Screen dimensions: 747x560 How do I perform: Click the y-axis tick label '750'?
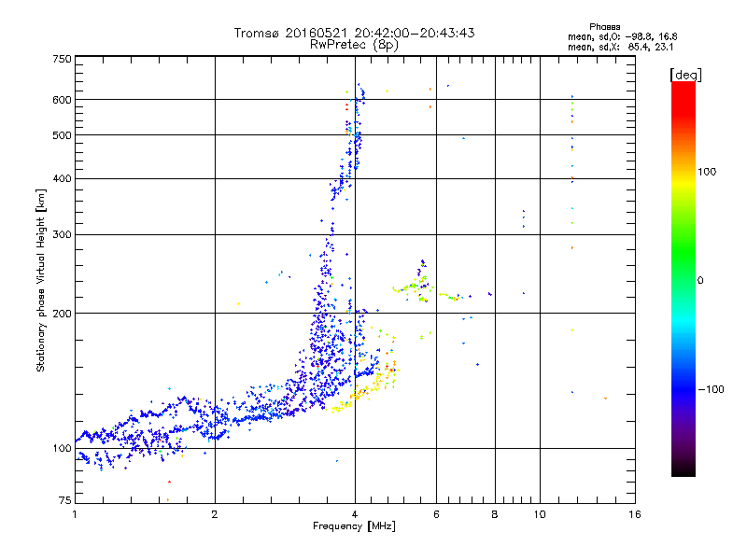(x=62, y=59)
